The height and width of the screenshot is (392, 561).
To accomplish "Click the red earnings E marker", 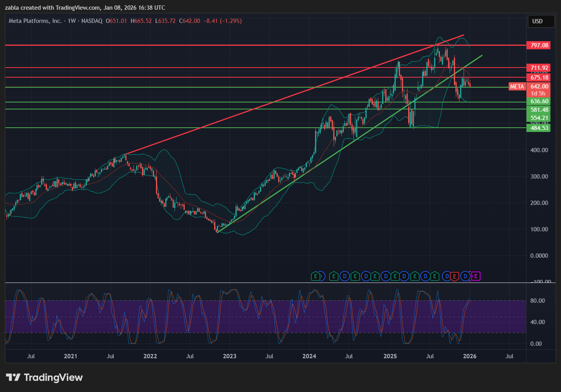I will click(454, 276).
